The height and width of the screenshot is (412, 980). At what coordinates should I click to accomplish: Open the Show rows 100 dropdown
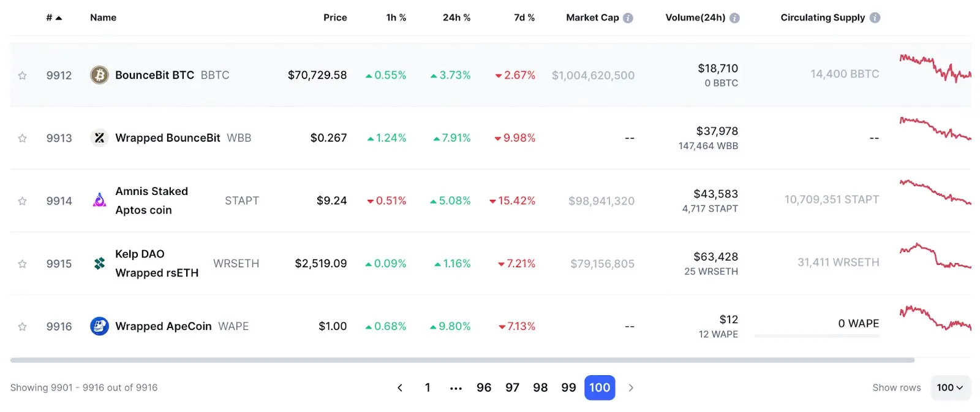[950, 387]
